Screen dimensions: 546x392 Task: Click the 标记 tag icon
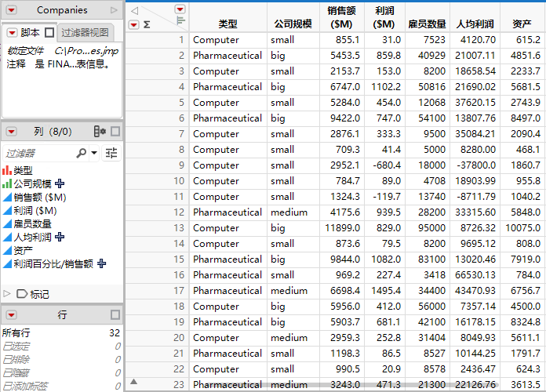pyautogui.click(x=22, y=294)
